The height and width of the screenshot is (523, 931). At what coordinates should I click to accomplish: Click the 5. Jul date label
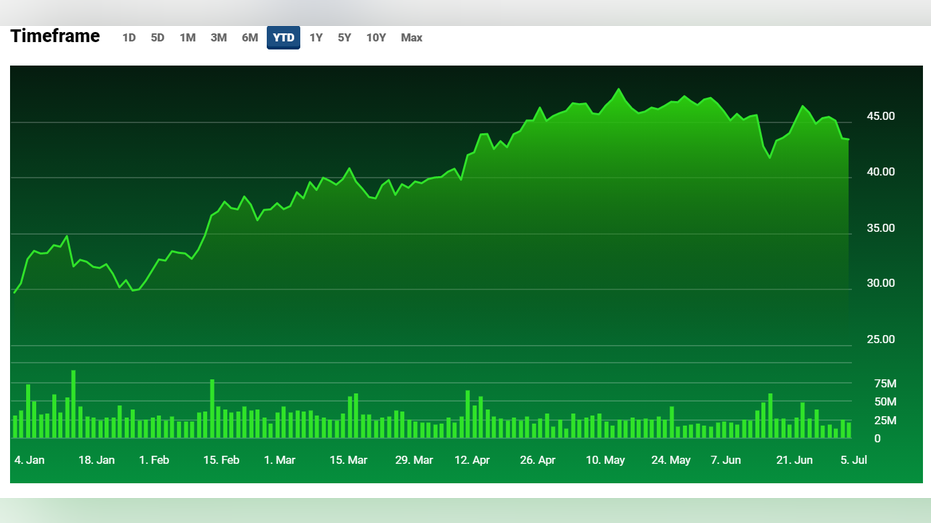(x=853, y=460)
